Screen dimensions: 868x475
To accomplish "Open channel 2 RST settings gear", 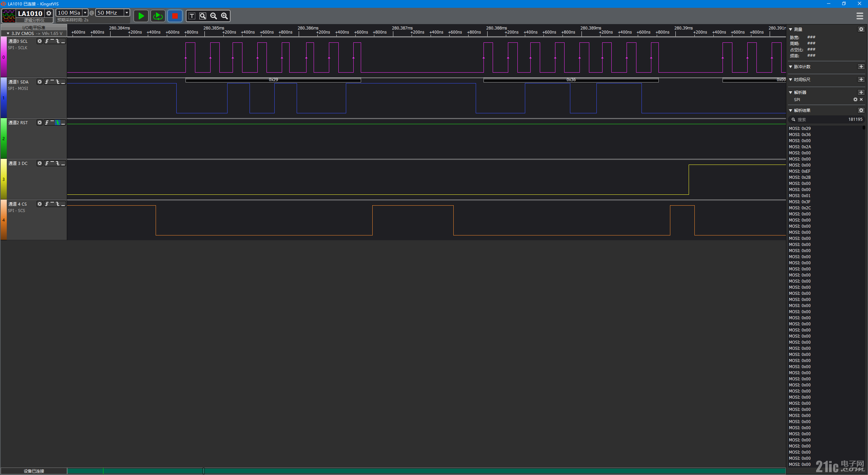I will click(x=40, y=122).
